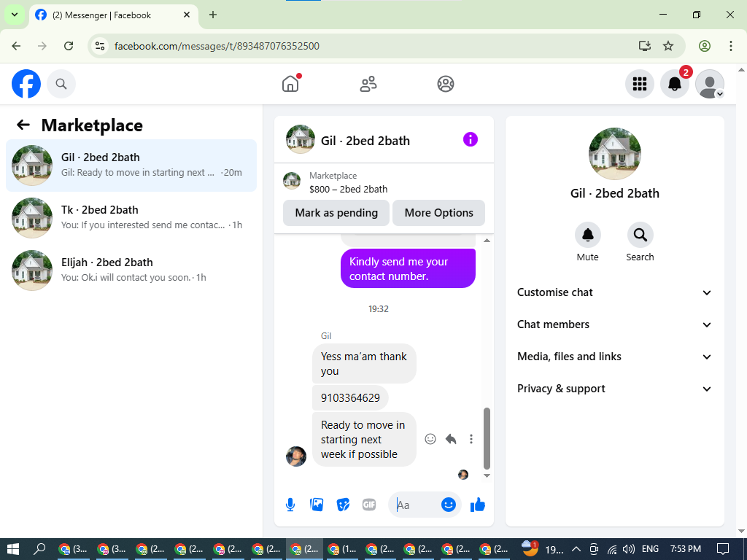Expand the Customise chat section
This screenshot has width=747, height=560.
click(614, 292)
